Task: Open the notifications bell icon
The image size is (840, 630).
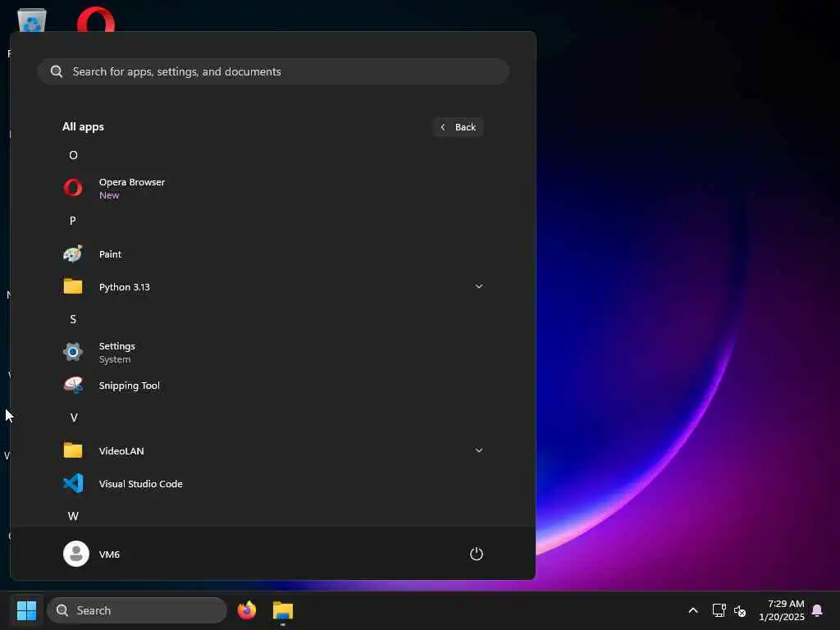Action: coord(817,610)
